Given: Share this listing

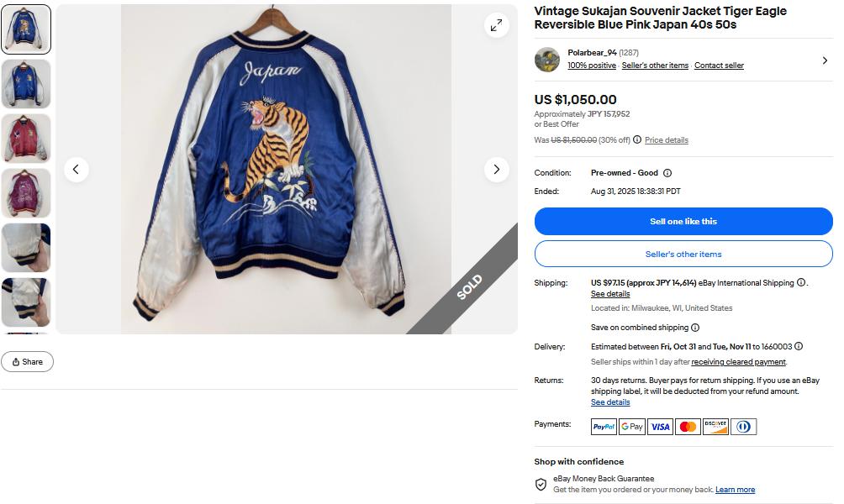Looking at the screenshot, I should (x=27, y=362).
